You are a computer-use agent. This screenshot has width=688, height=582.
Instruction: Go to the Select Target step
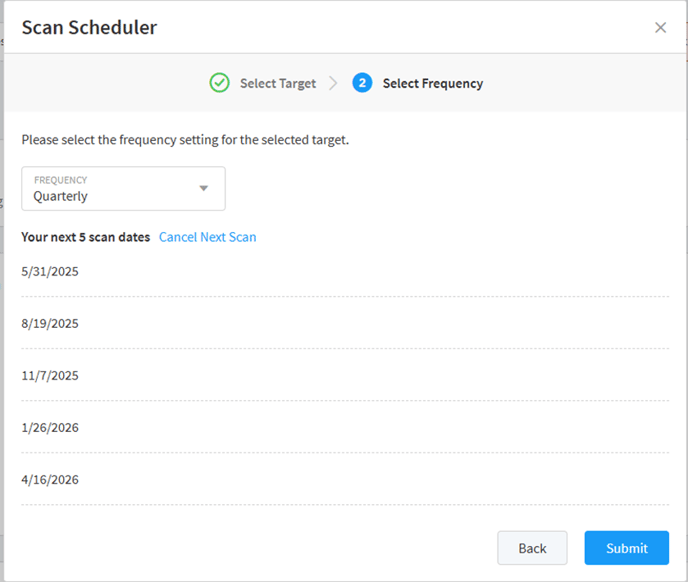278,83
